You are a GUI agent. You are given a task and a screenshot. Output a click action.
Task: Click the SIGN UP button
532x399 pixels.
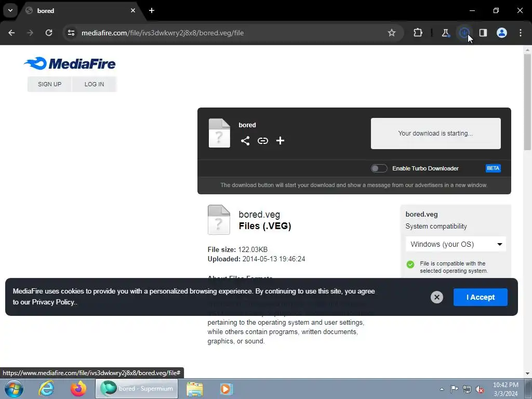[49, 84]
